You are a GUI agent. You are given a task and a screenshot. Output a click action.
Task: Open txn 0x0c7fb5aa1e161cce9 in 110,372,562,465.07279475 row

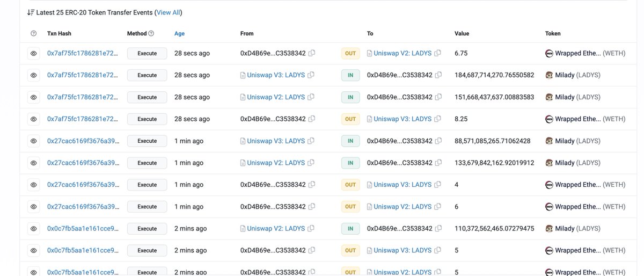coord(83,229)
